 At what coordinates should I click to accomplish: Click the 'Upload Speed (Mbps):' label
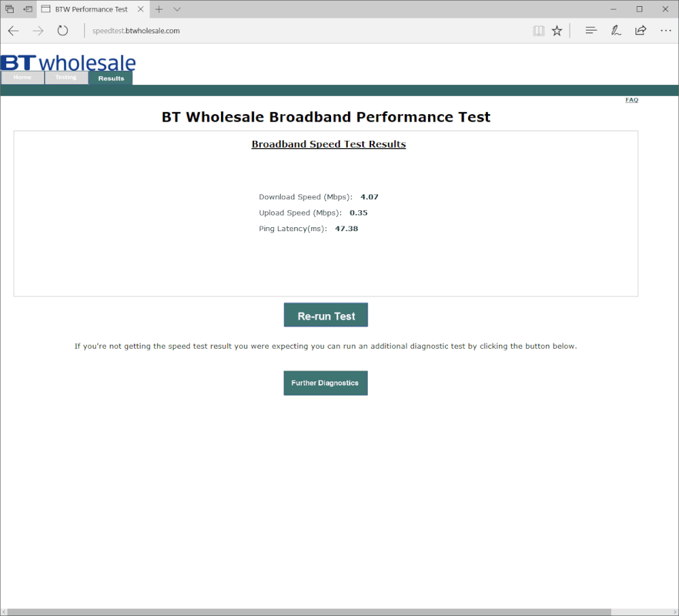(x=300, y=213)
